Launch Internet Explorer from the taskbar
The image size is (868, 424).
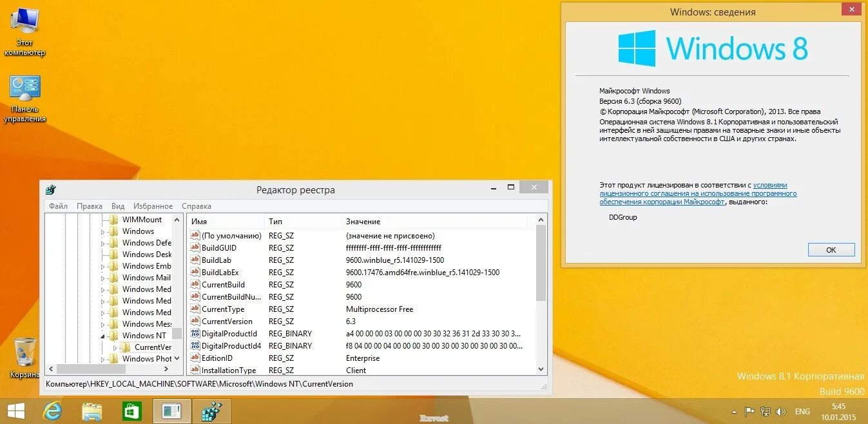(53, 410)
